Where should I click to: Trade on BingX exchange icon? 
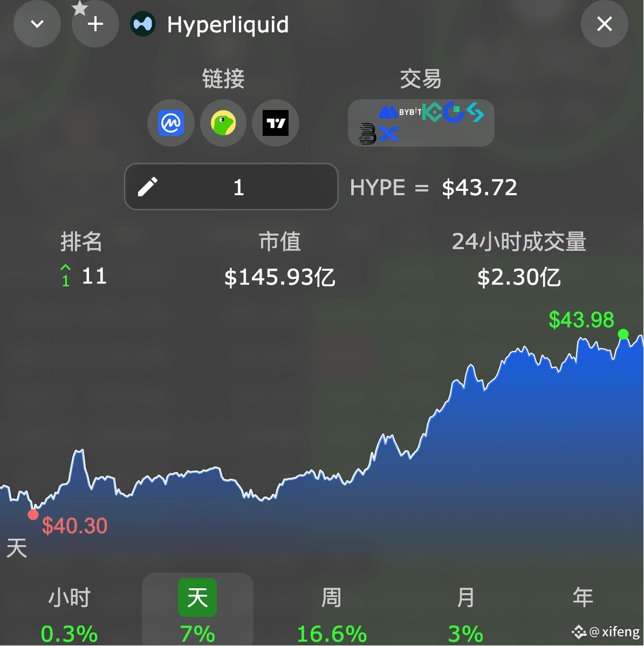[388, 134]
